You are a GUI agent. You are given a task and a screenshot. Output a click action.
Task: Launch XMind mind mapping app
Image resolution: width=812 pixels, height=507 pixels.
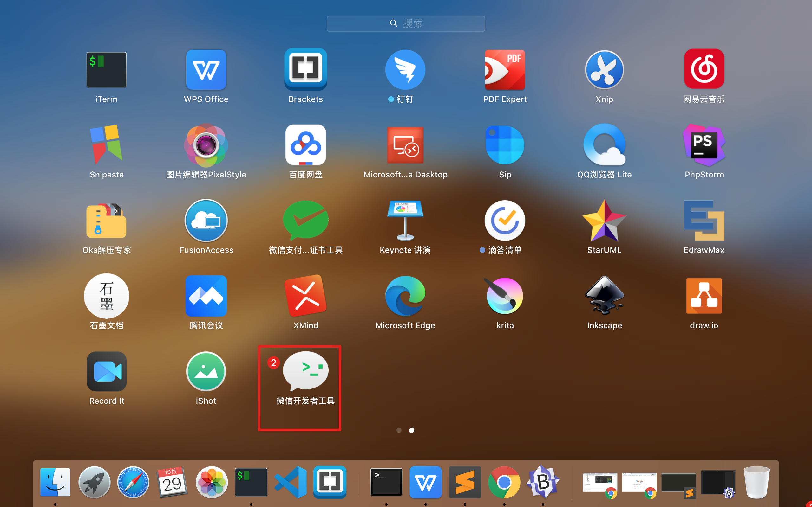[305, 296]
